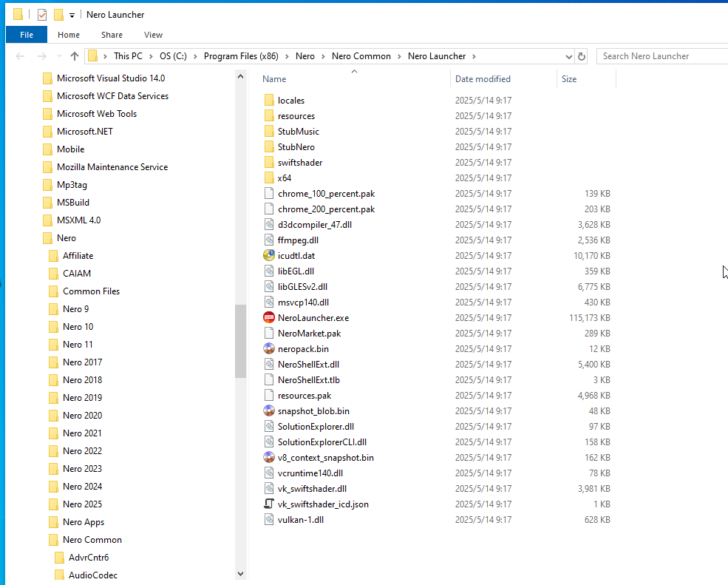Click the icudtl.dat file icon
Screen dimensions: 728x585
point(269,256)
